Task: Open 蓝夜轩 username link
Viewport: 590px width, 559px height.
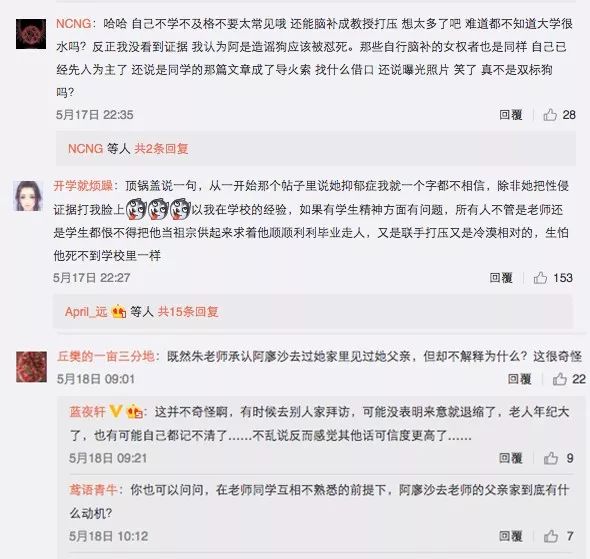Action: coord(87,412)
